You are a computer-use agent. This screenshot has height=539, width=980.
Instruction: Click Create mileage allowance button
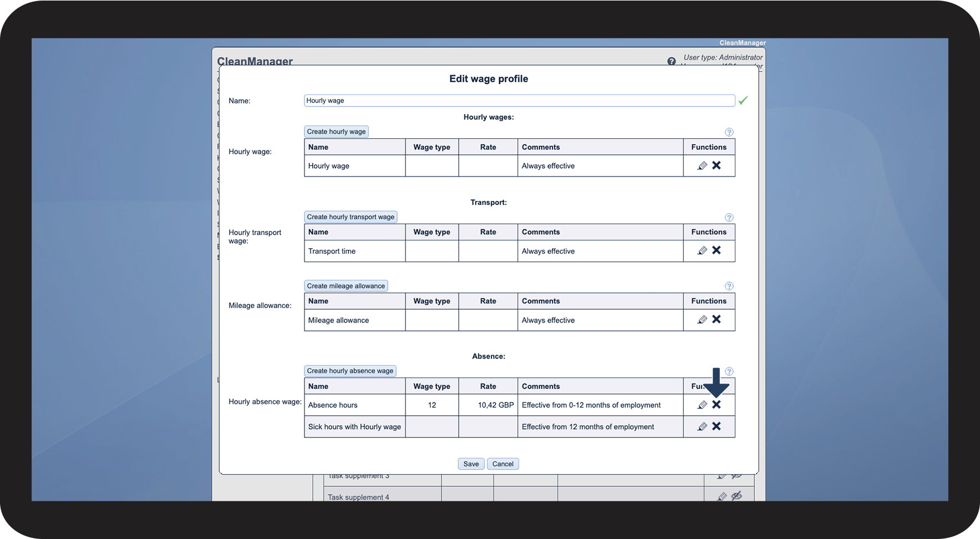click(x=346, y=286)
